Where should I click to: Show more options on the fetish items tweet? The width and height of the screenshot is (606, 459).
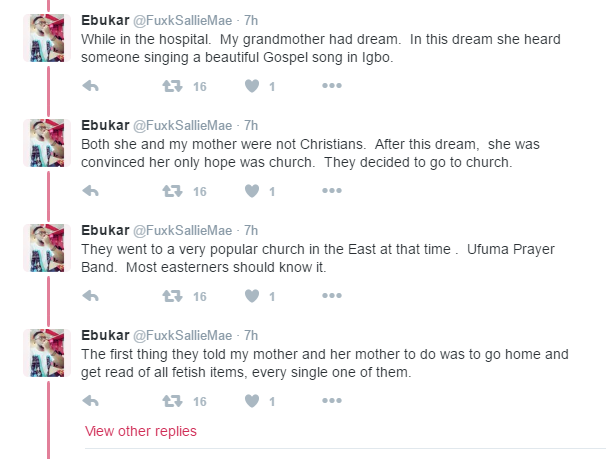[x=332, y=401]
